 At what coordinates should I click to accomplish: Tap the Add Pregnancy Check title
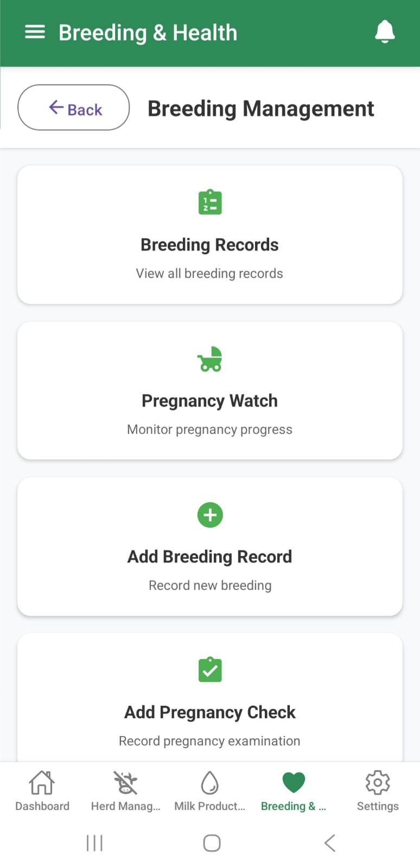pyautogui.click(x=209, y=712)
